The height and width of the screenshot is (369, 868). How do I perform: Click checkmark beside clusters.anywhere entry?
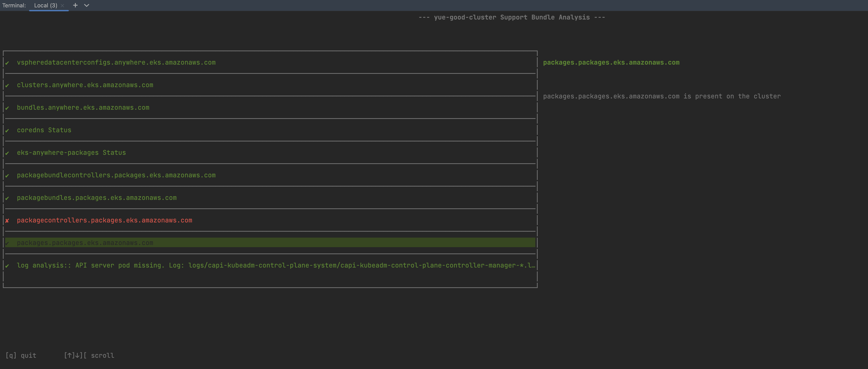pyautogui.click(x=7, y=85)
